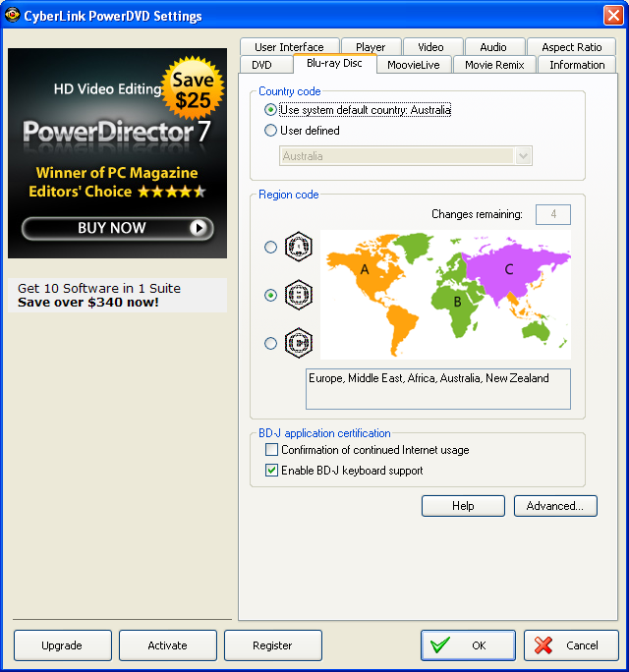Click the Changes remaining count field

tap(553, 214)
